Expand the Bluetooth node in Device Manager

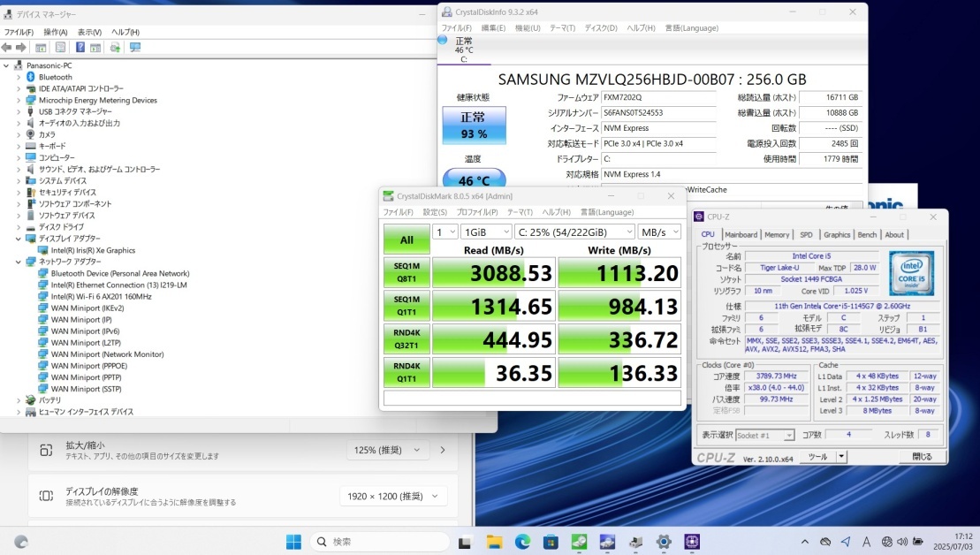click(19, 77)
